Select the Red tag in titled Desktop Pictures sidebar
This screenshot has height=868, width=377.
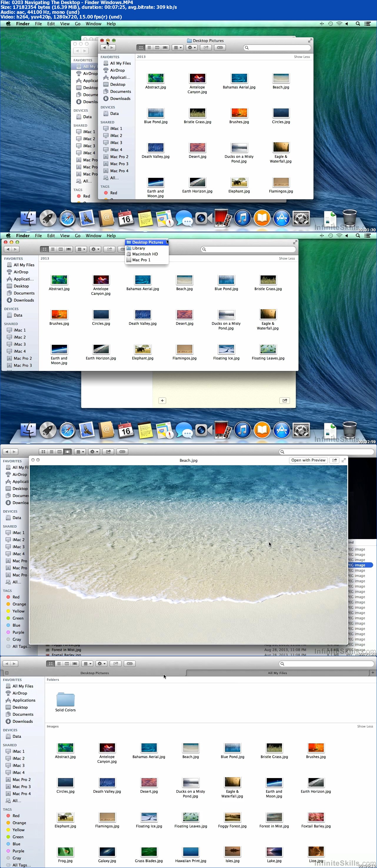coord(114,193)
